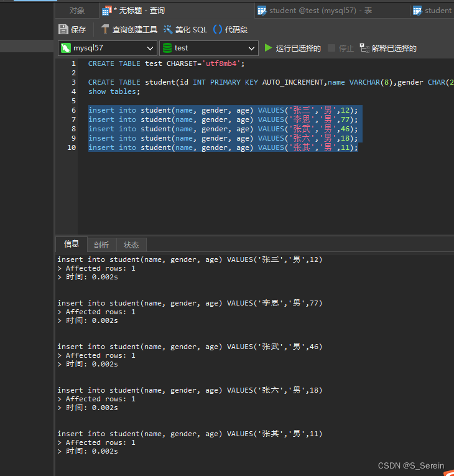454x476 pixels.
Task: Switch to the Objects (对象) tab
Action: click(76, 11)
